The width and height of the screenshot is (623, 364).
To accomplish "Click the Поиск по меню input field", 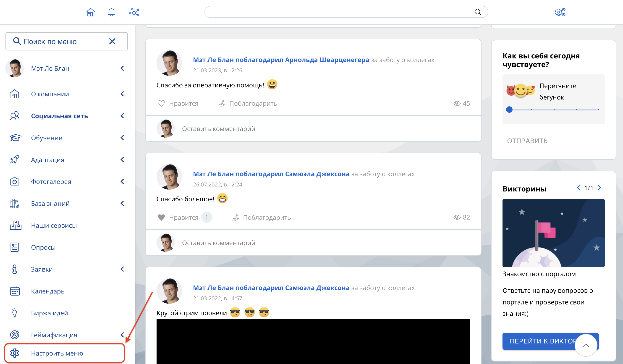I will pos(66,41).
